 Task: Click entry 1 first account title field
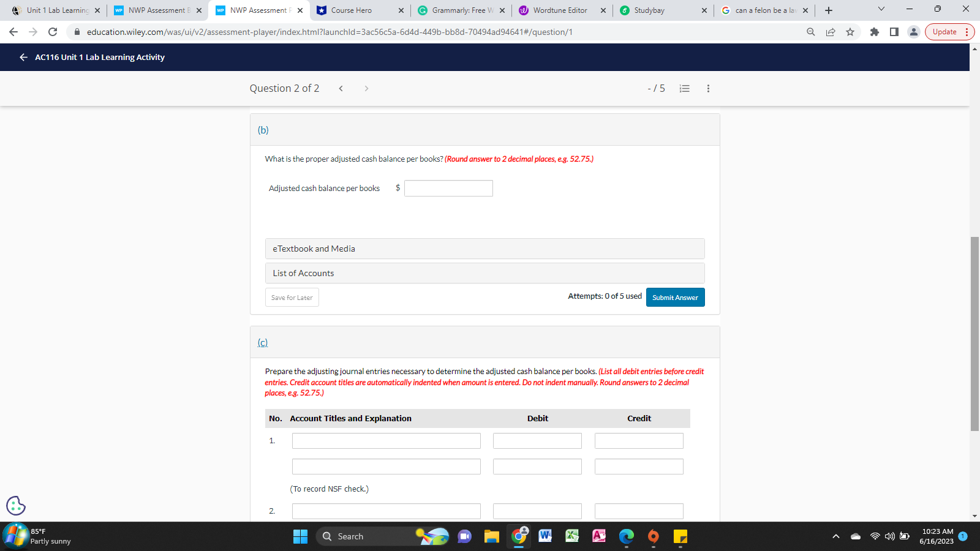pyautogui.click(x=386, y=441)
